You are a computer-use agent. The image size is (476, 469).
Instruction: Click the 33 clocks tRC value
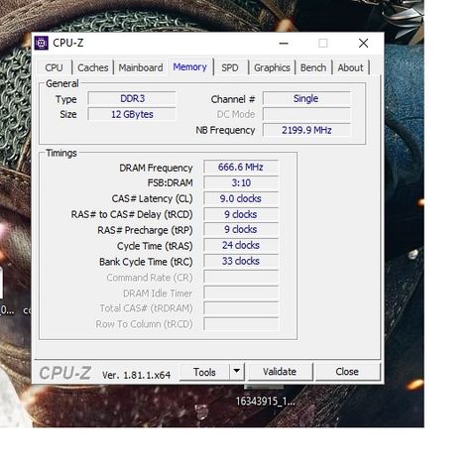tap(241, 261)
